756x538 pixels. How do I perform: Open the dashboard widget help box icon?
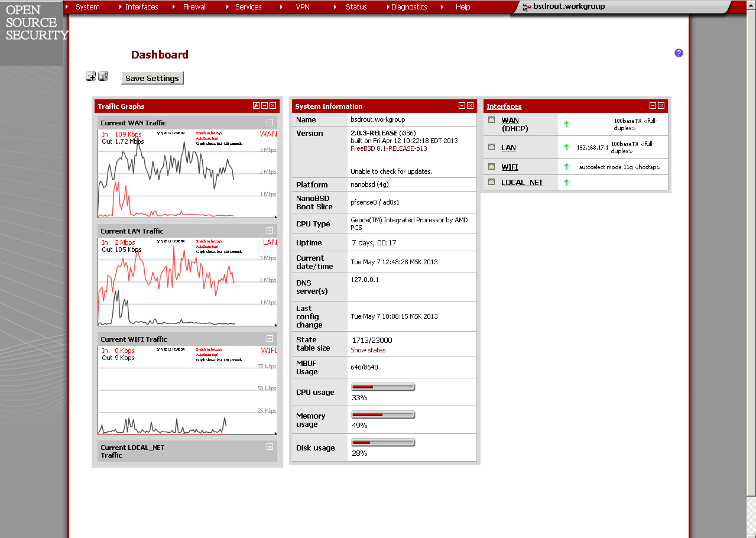click(103, 76)
